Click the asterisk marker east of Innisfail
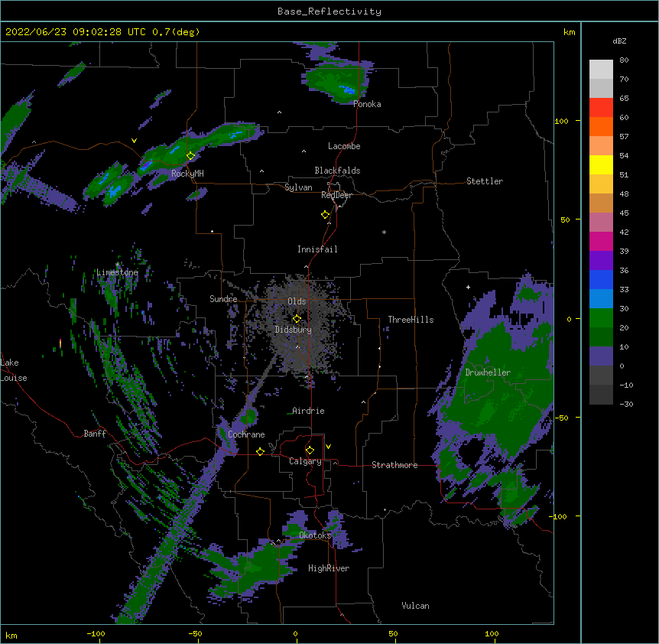The height and width of the screenshot is (644, 659). point(384,232)
